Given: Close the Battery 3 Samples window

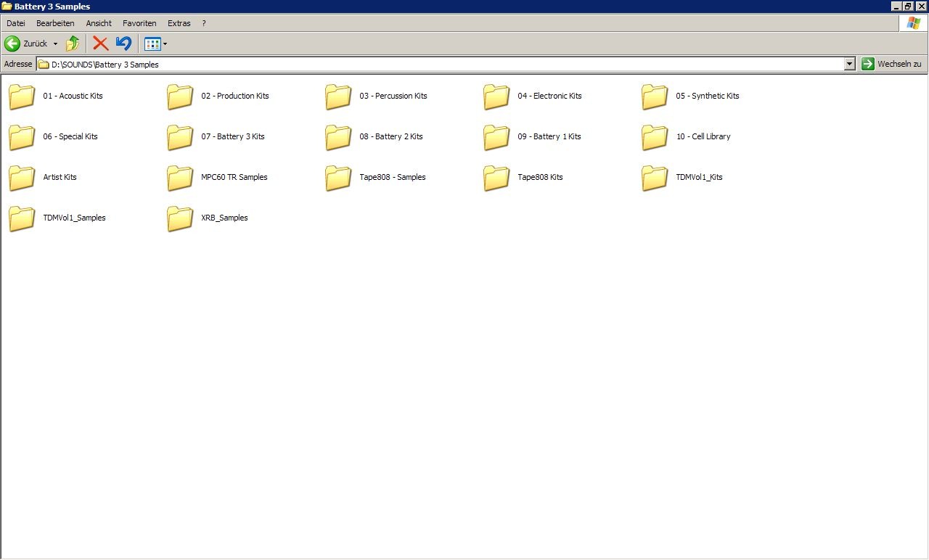Looking at the screenshot, I should coord(921,6).
